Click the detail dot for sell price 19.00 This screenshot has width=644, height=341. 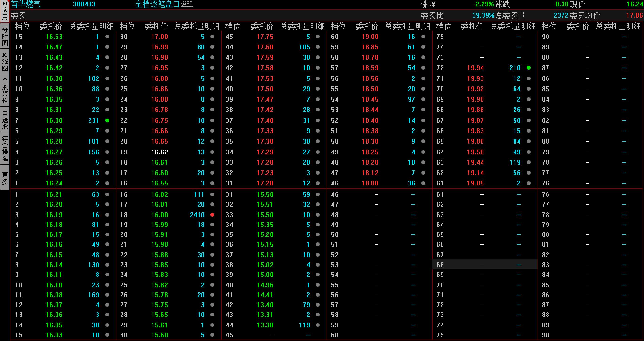tap(423, 37)
